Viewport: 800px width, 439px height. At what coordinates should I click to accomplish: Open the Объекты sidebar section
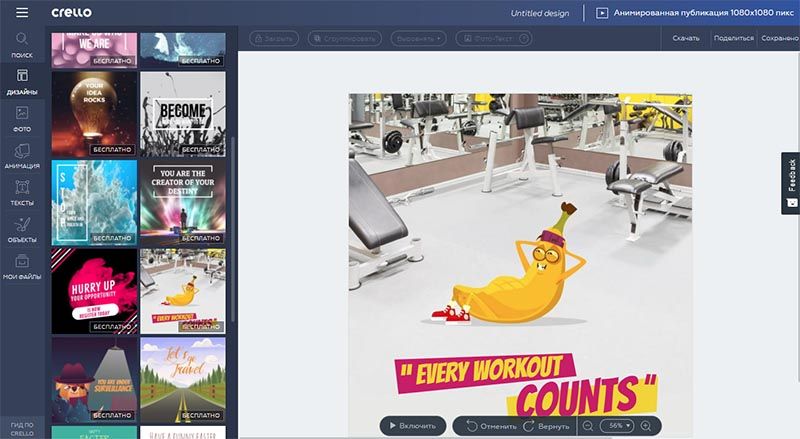(x=22, y=229)
